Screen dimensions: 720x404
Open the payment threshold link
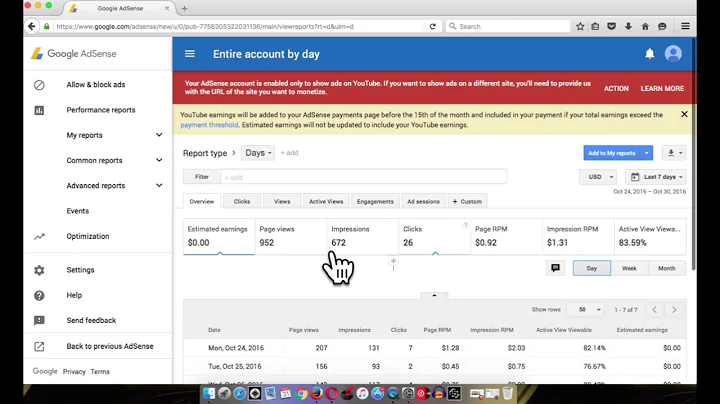click(x=209, y=125)
